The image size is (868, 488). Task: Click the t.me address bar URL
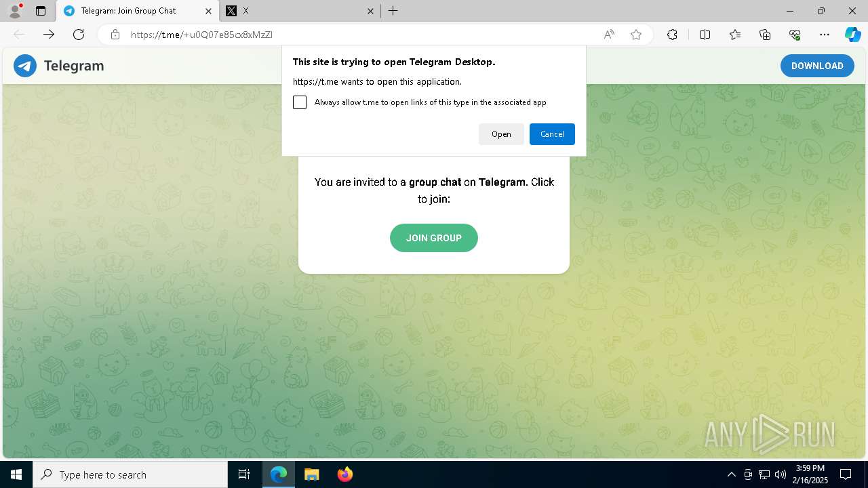tap(201, 35)
